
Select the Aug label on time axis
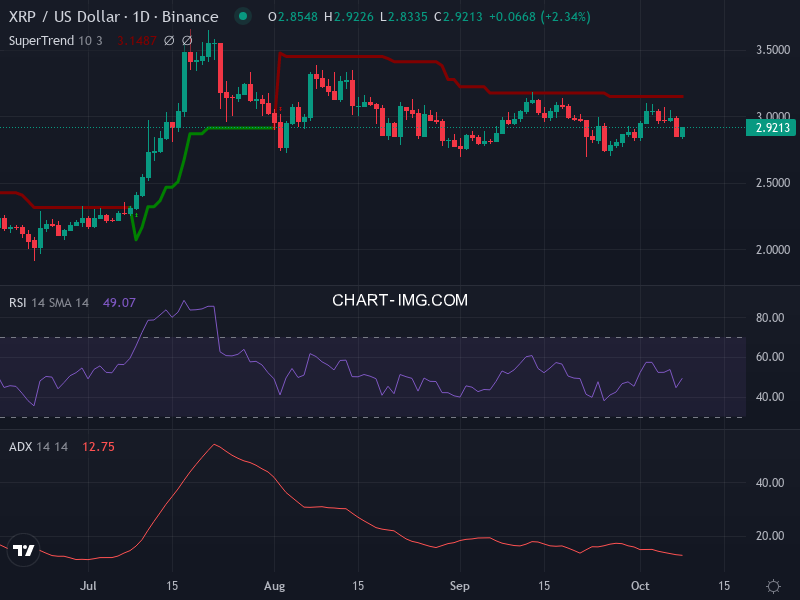click(x=274, y=584)
